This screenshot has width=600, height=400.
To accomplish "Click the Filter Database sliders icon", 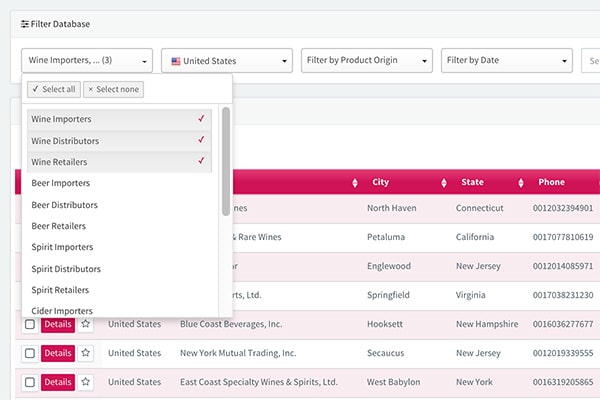I will pyautogui.click(x=25, y=23).
